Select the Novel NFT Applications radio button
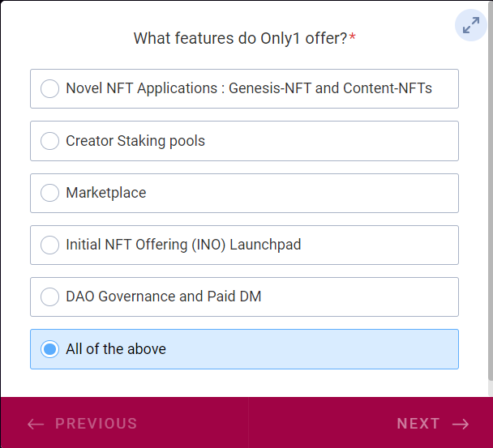This screenshot has height=448, width=493. (49, 89)
